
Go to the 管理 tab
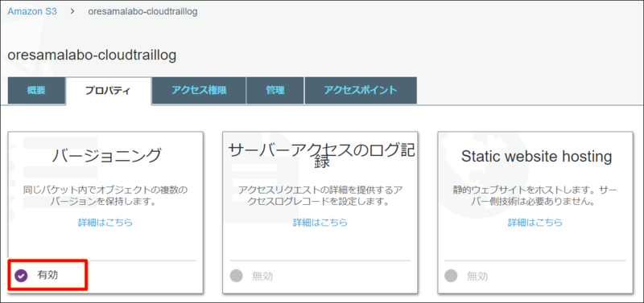pos(275,90)
